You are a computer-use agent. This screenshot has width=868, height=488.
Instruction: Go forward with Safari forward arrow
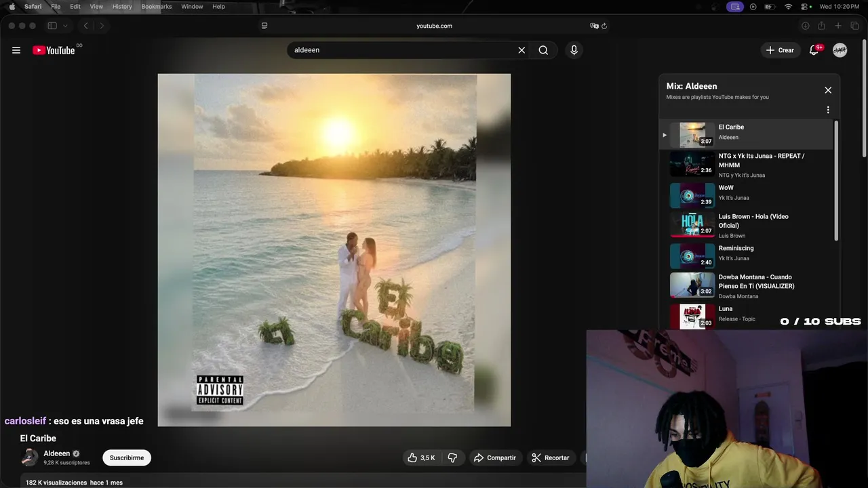click(x=102, y=26)
